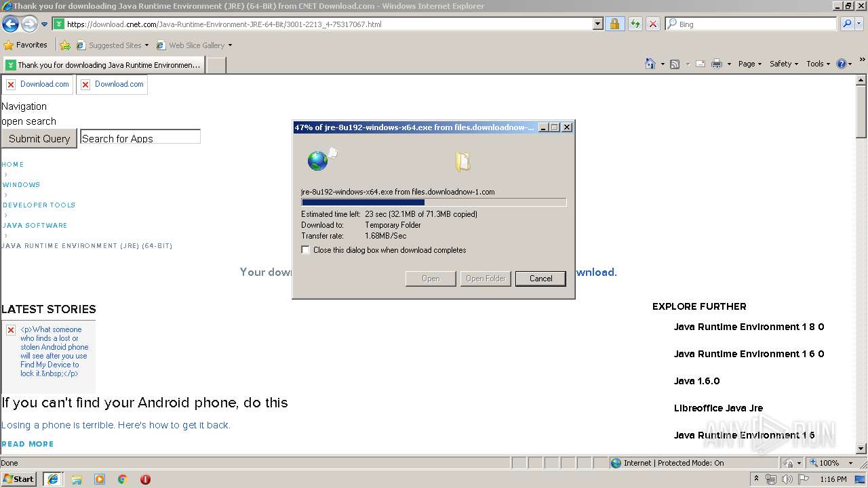Click the Print printer icon
Image resolution: width=868 pixels, height=488 pixels.
point(717,64)
